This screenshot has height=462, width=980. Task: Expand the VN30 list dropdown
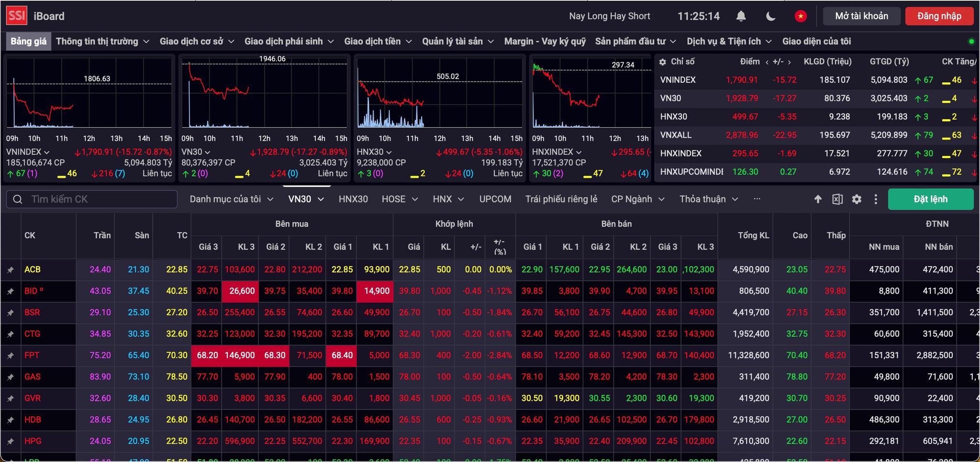coord(306,199)
